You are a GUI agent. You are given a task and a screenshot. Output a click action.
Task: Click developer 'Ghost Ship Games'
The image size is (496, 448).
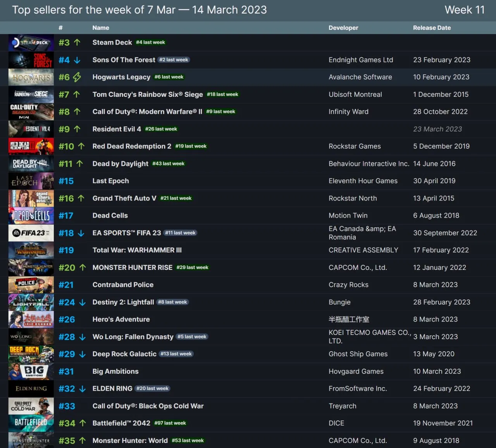pos(358,354)
